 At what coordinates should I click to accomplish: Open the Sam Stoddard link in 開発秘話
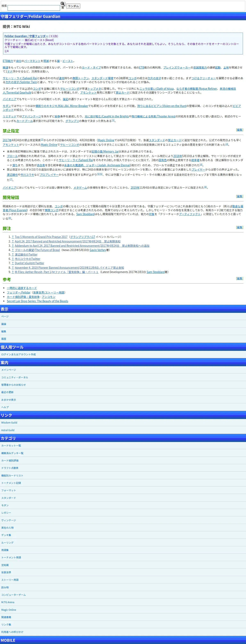pos(85,214)
